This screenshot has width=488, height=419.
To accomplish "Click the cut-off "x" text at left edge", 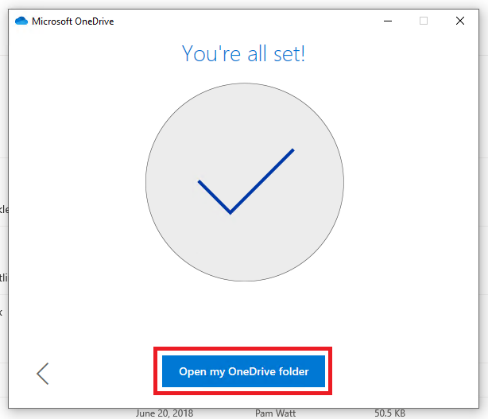I will (x=1, y=312).
